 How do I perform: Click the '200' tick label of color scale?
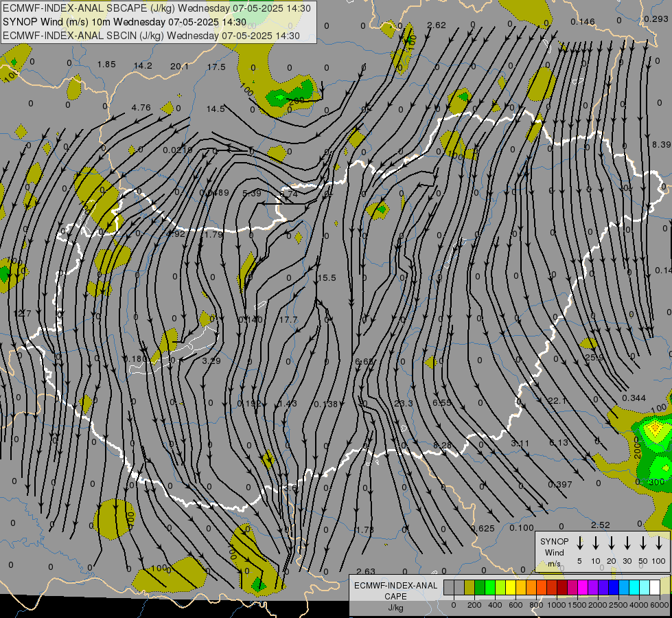[474, 605]
